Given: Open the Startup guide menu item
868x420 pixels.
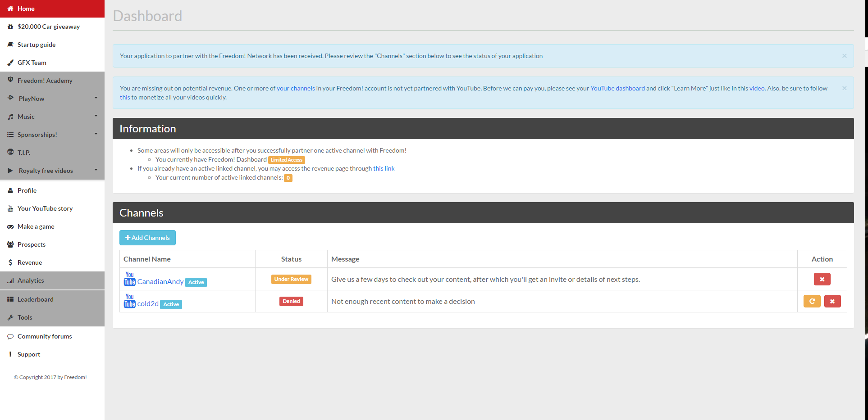Looking at the screenshot, I should point(52,45).
